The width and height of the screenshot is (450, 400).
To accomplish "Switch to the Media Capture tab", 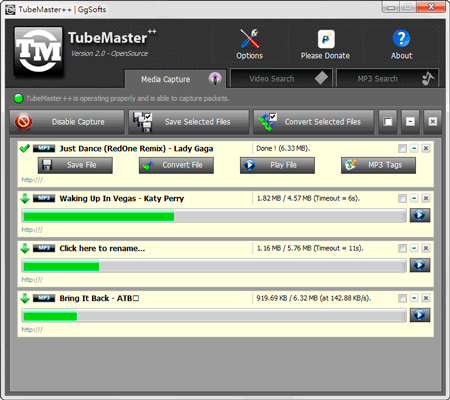I will click(x=176, y=79).
